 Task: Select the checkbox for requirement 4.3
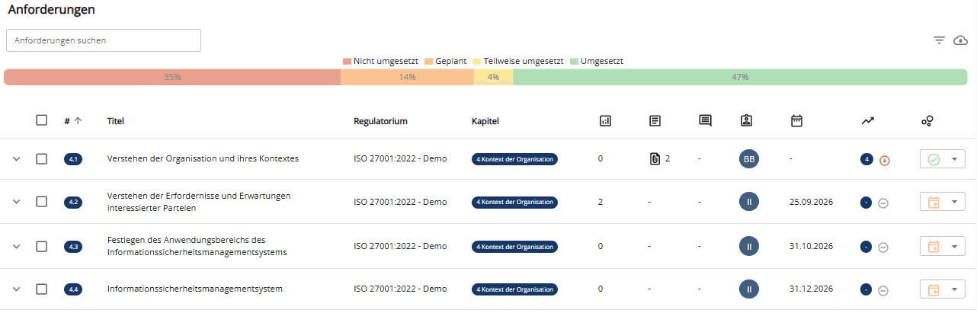[x=42, y=247]
